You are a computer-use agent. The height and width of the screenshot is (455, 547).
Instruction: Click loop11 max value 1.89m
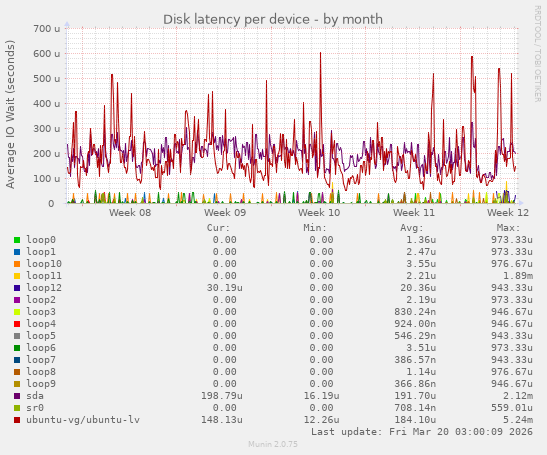pos(518,276)
